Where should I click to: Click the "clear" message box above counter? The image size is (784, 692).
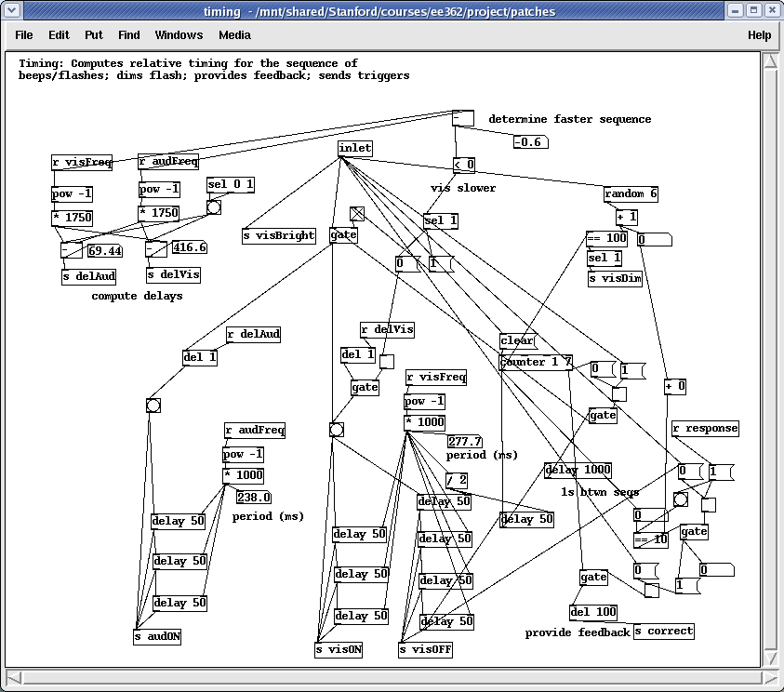(518, 340)
